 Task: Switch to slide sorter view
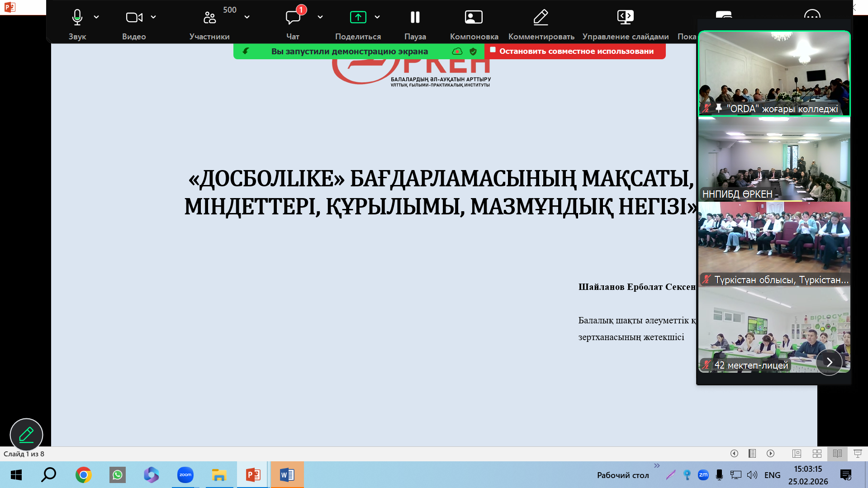pyautogui.click(x=817, y=454)
